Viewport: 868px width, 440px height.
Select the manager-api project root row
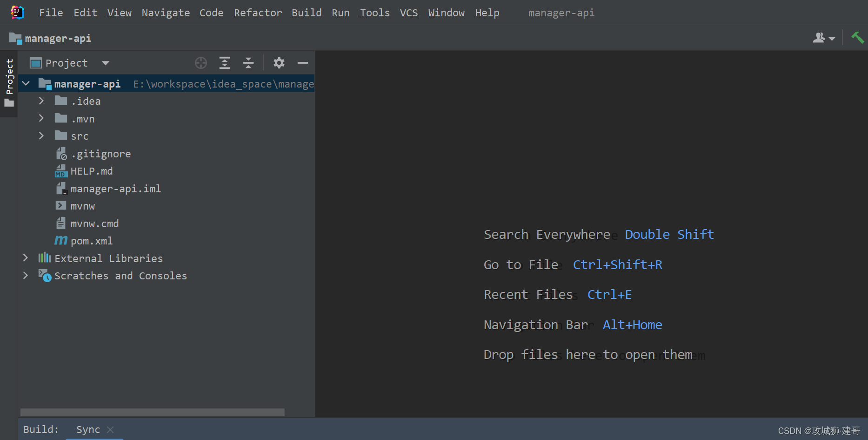167,83
